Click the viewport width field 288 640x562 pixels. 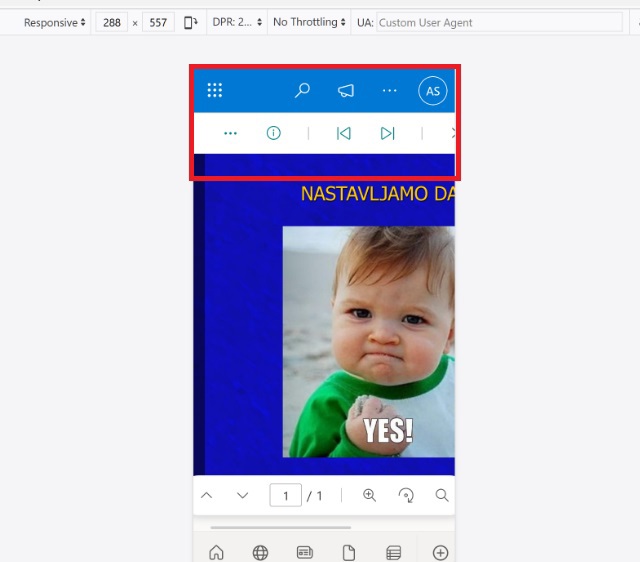tap(111, 22)
